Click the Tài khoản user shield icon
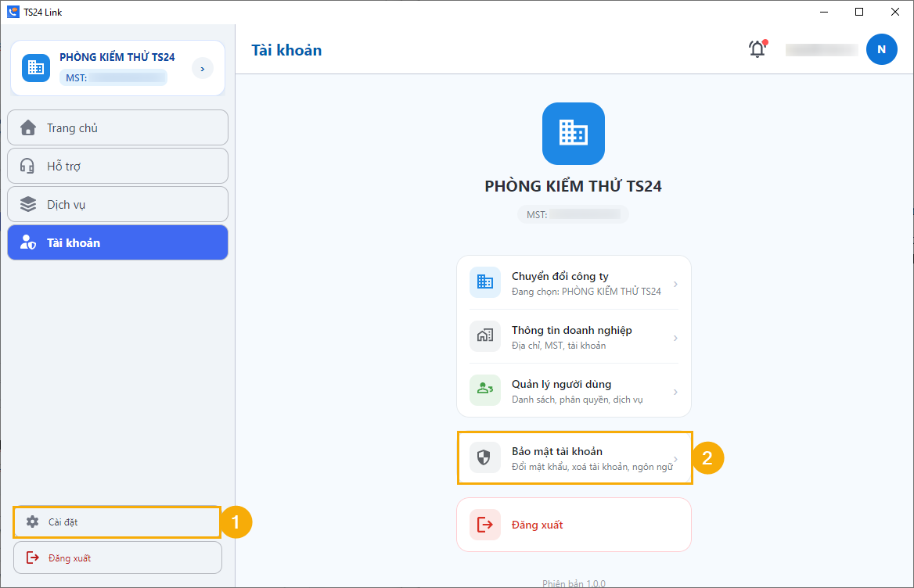The height and width of the screenshot is (588, 914). coord(28,242)
